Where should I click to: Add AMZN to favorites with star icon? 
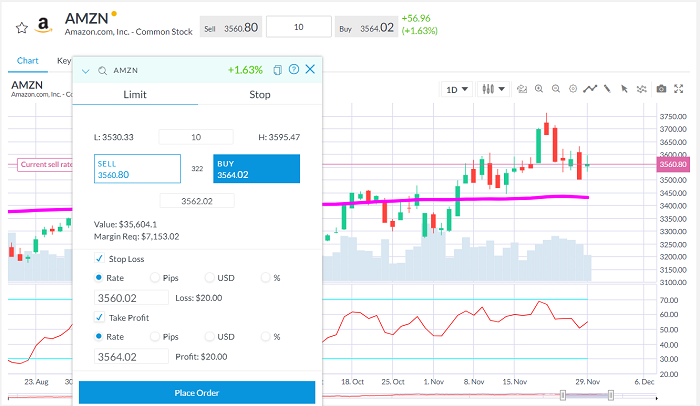[x=21, y=26]
